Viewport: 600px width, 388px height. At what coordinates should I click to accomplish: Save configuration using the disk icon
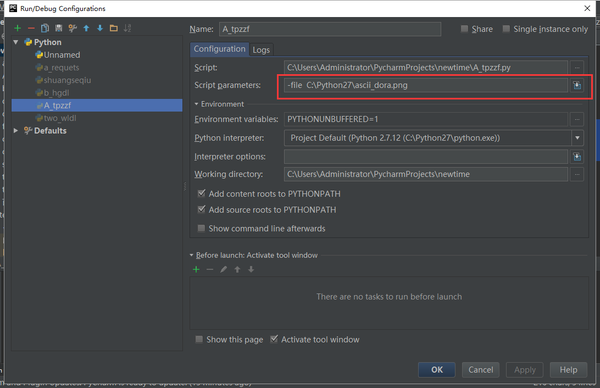59,28
